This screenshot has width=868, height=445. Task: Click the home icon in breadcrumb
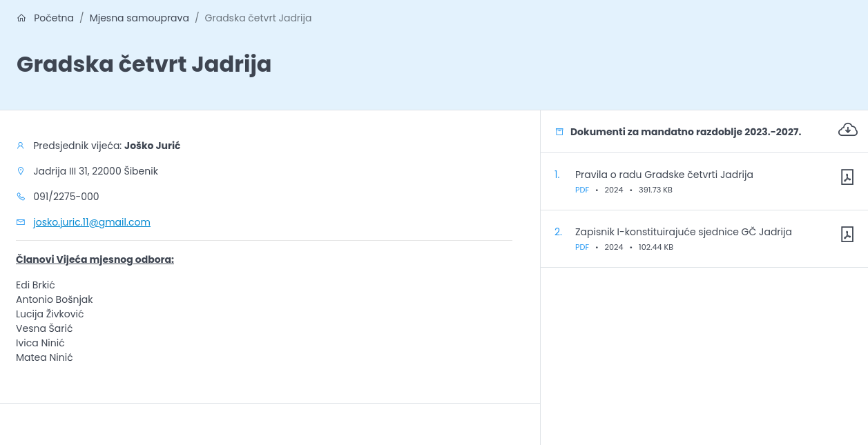(21, 18)
